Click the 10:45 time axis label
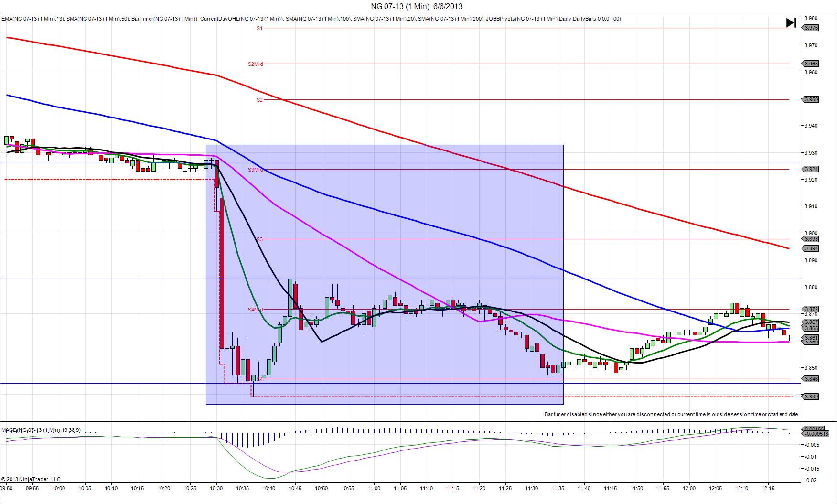This screenshot has width=837, height=504. 295,488
